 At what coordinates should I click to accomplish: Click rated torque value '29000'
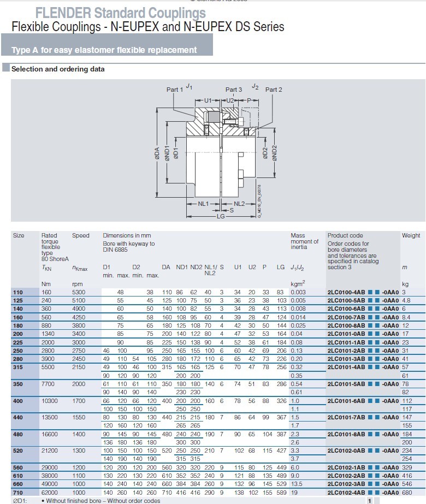[50, 467]
